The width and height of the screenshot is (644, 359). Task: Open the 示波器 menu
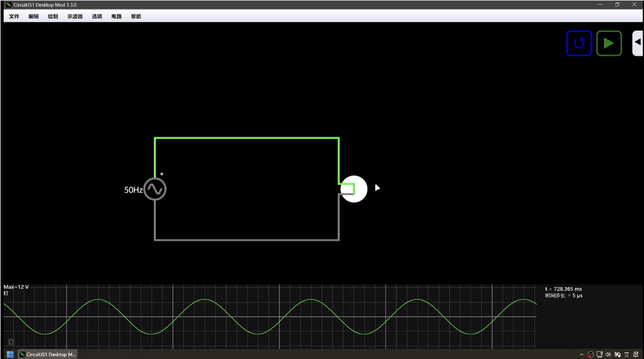click(75, 16)
